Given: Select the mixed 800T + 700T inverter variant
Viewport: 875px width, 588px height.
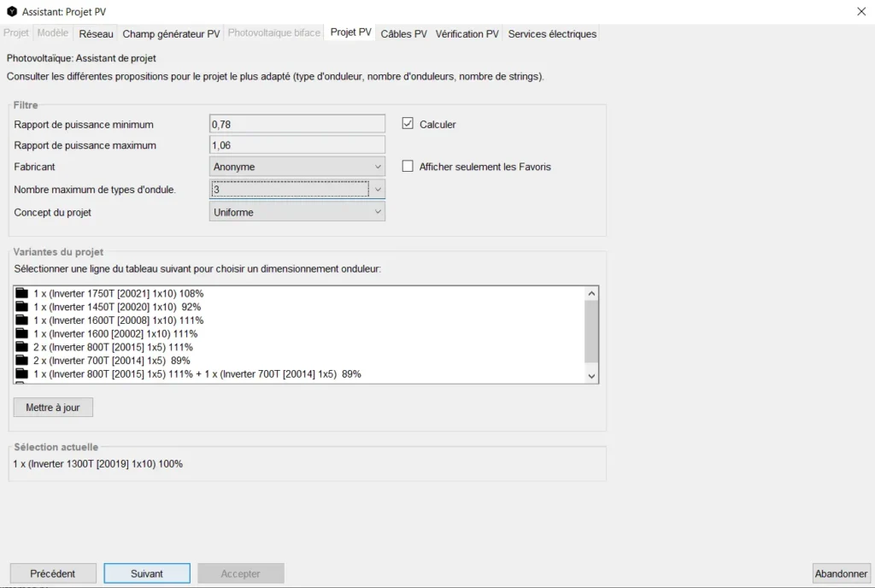Looking at the screenshot, I should 197,374.
